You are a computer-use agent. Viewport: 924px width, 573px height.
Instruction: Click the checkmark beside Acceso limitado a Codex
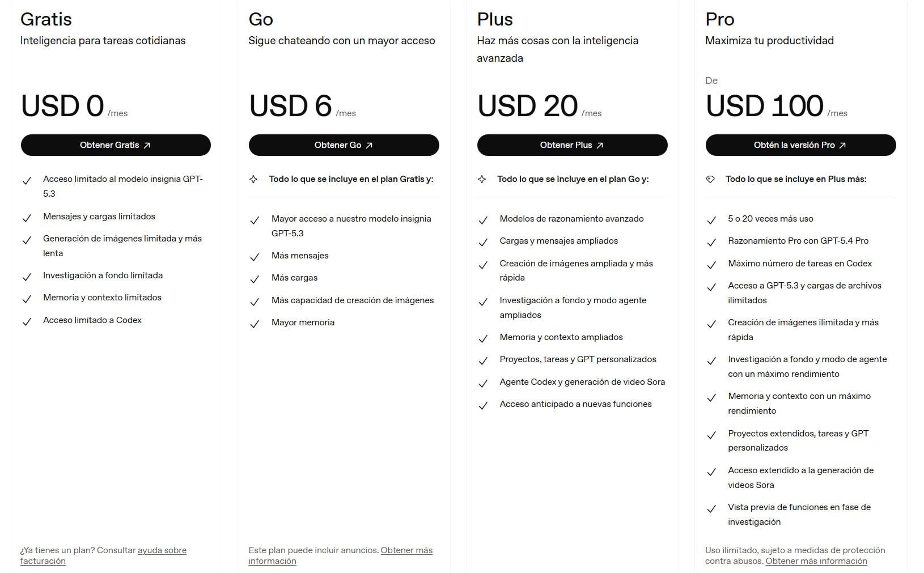coord(27,321)
